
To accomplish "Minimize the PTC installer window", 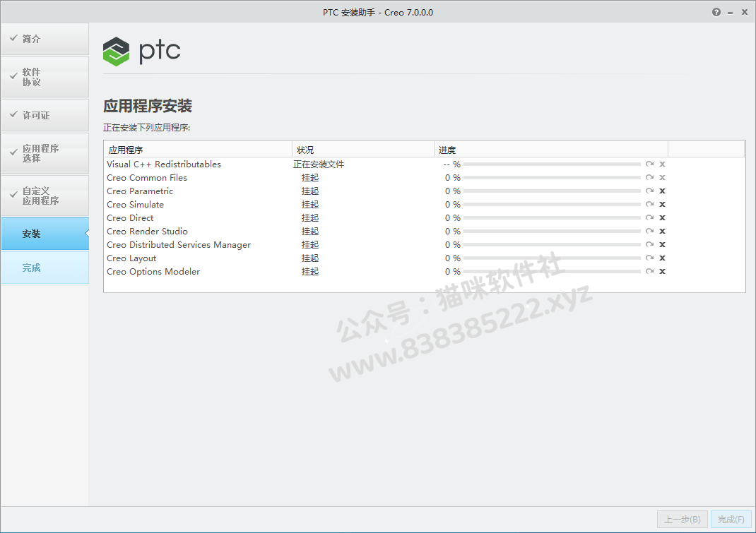I will click(730, 13).
